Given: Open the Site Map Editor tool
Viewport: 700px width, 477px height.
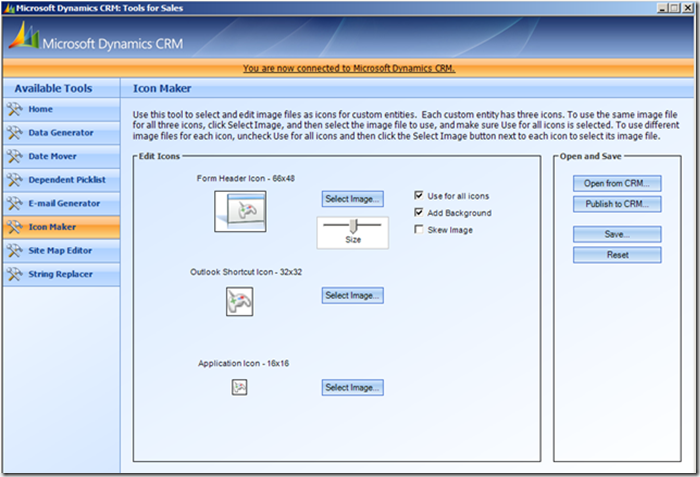Looking at the screenshot, I should pyautogui.click(x=61, y=251).
